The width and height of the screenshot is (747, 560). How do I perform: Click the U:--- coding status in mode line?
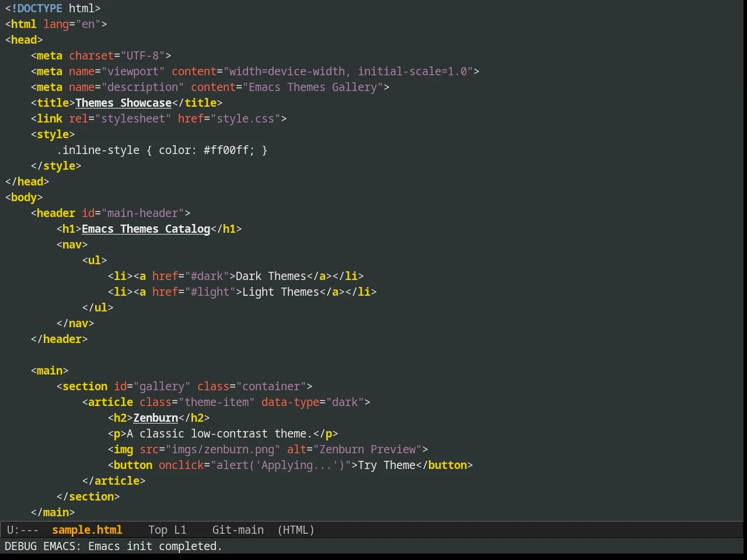point(23,530)
